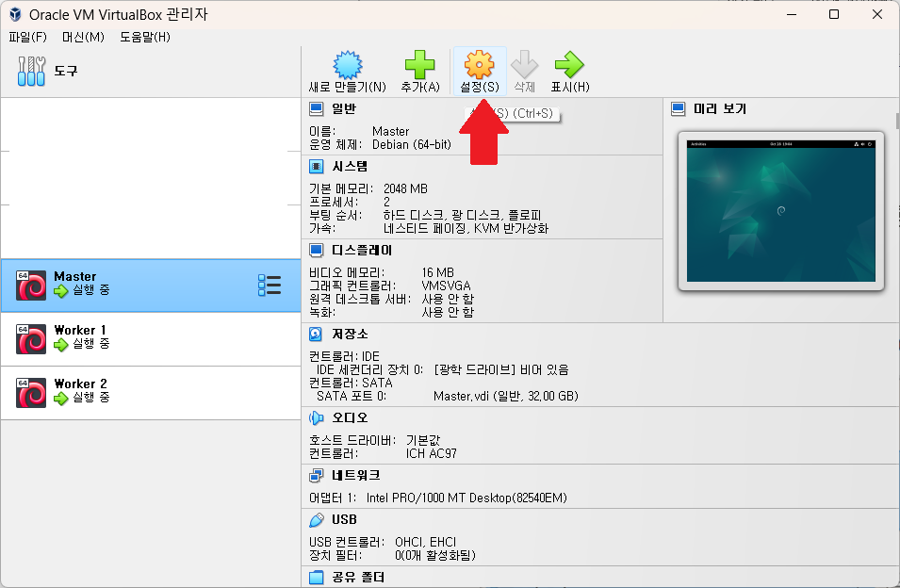Click the 이름 value 'Master' in 일반
900x588 pixels.
tap(390, 131)
